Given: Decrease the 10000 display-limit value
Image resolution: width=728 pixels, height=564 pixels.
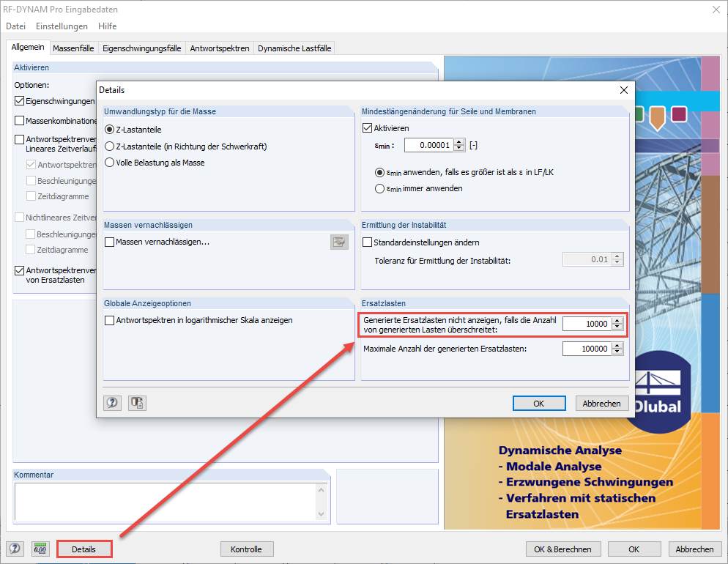Looking at the screenshot, I should coord(617,327).
